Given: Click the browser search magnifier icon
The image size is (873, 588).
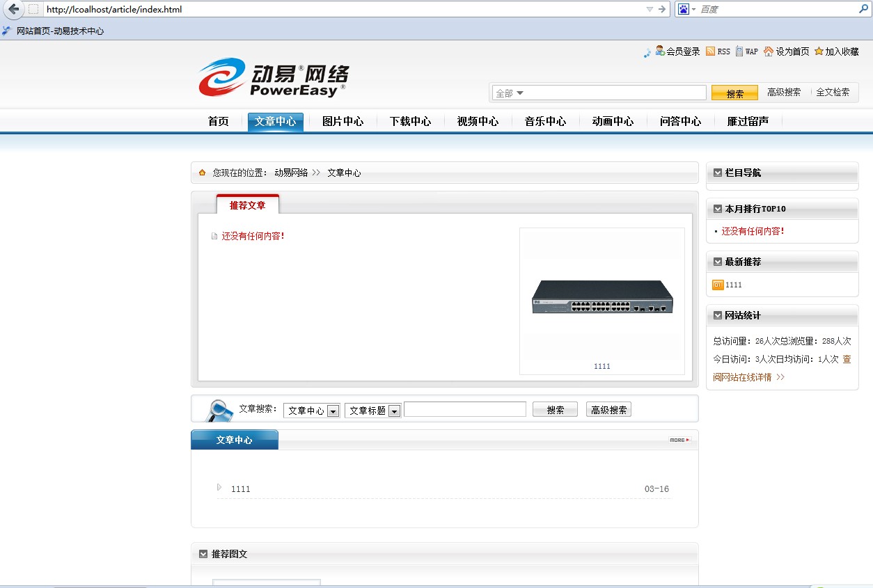Looking at the screenshot, I should point(864,9).
